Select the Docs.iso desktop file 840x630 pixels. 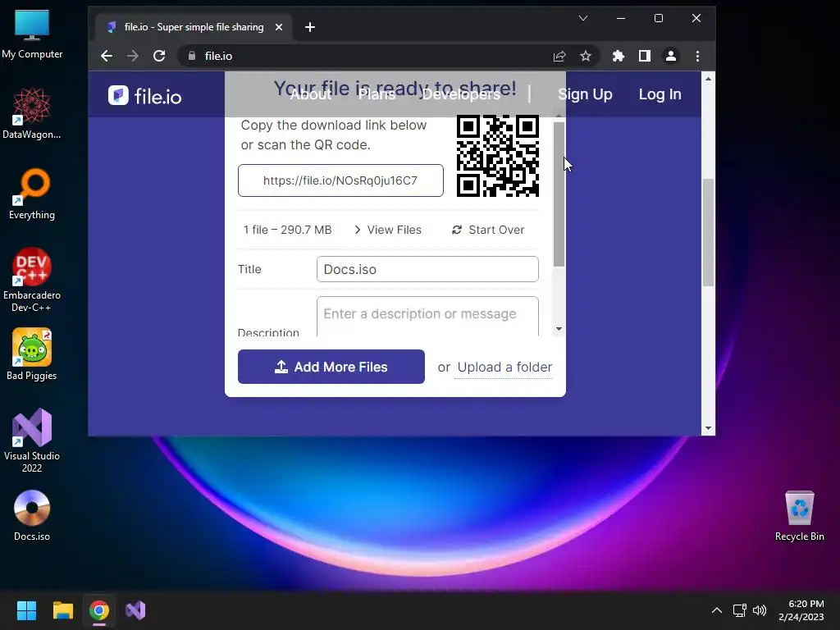click(32, 515)
